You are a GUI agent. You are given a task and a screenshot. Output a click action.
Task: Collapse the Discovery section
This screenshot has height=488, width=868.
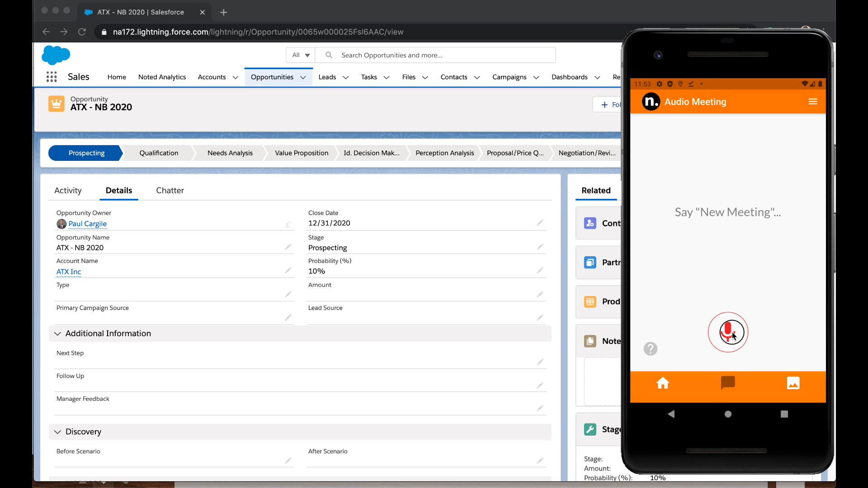[x=57, y=432]
